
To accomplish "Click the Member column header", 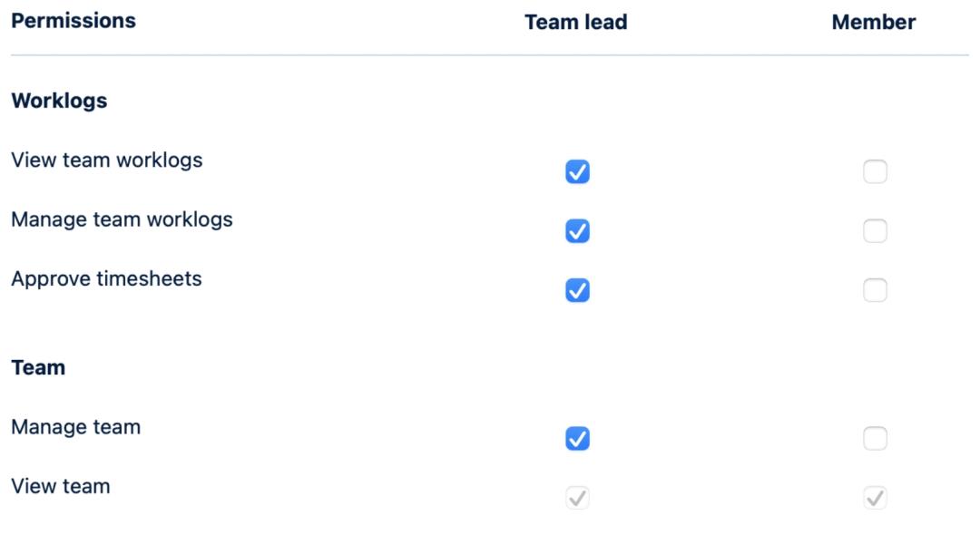I will click(x=874, y=23).
